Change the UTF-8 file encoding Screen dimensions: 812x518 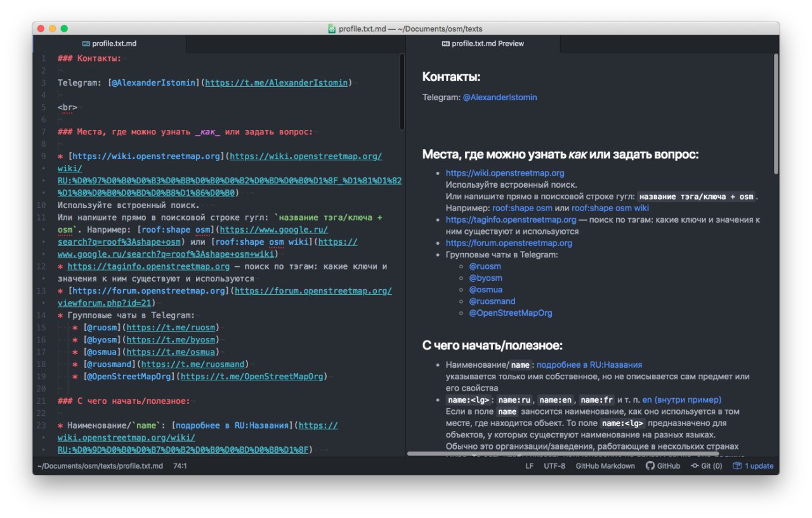[x=554, y=466]
